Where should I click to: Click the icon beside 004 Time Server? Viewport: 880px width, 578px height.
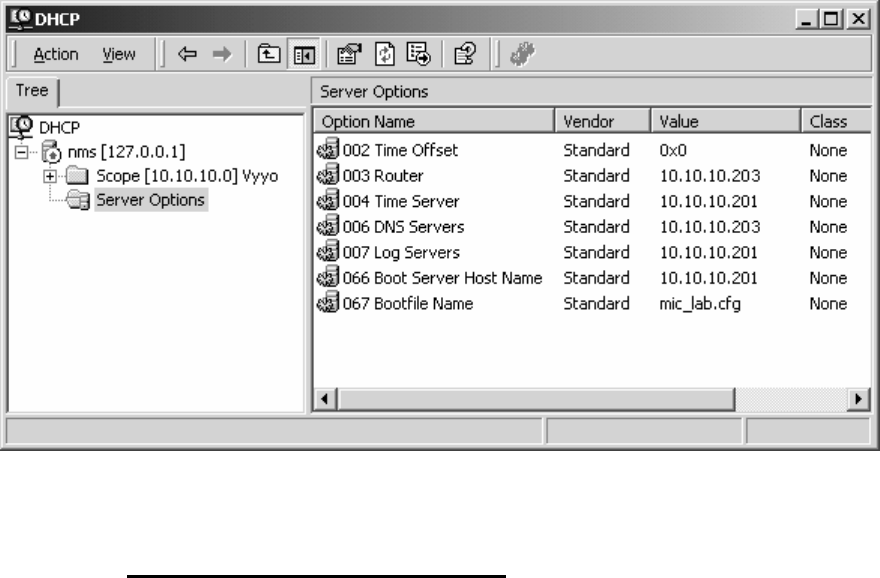[x=328, y=200]
